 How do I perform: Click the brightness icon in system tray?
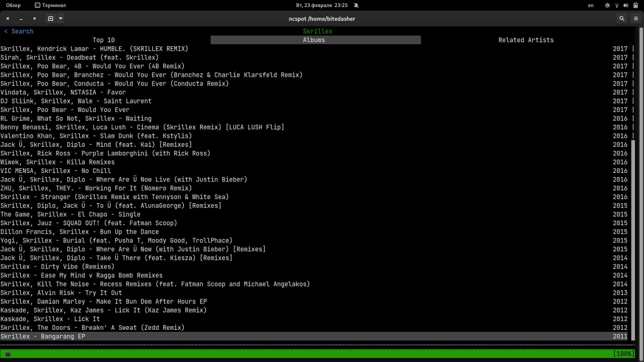click(607, 6)
